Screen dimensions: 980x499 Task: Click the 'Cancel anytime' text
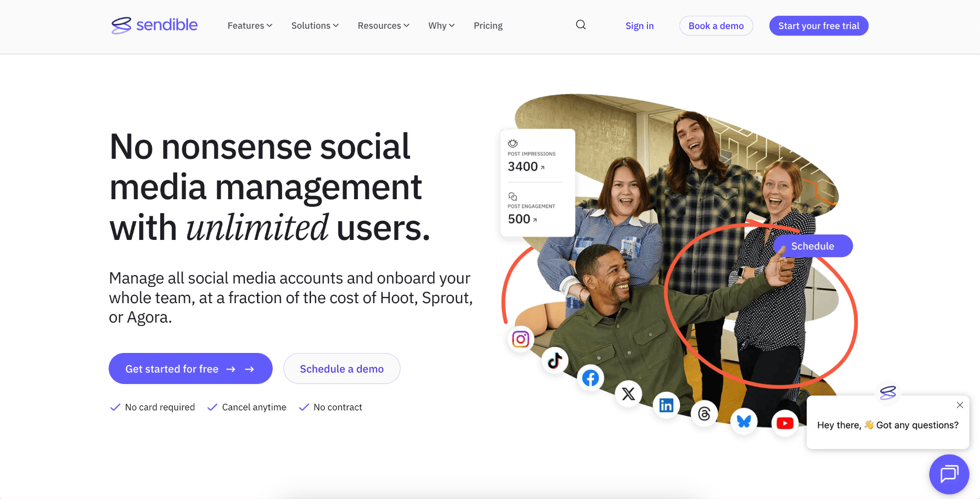(254, 407)
